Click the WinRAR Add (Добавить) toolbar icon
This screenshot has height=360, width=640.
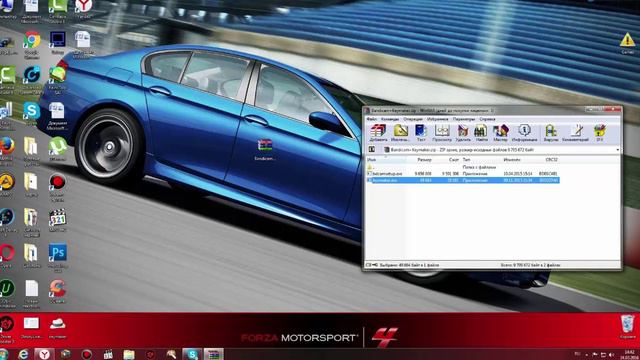(x=378, y=133)
